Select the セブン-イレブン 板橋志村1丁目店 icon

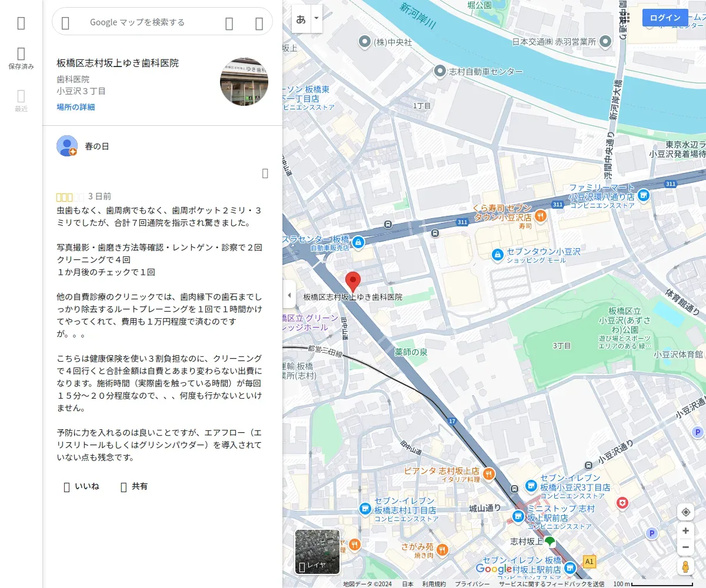click(x=365, y=508)
